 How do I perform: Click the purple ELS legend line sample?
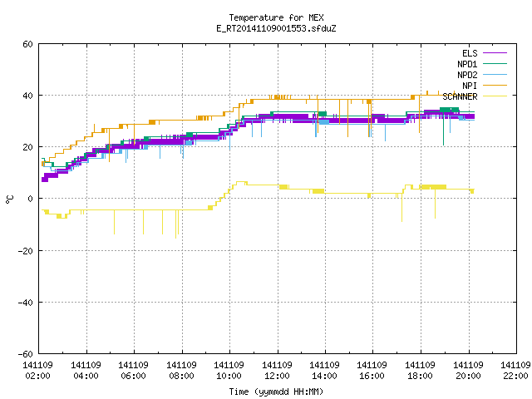(495, 53)
